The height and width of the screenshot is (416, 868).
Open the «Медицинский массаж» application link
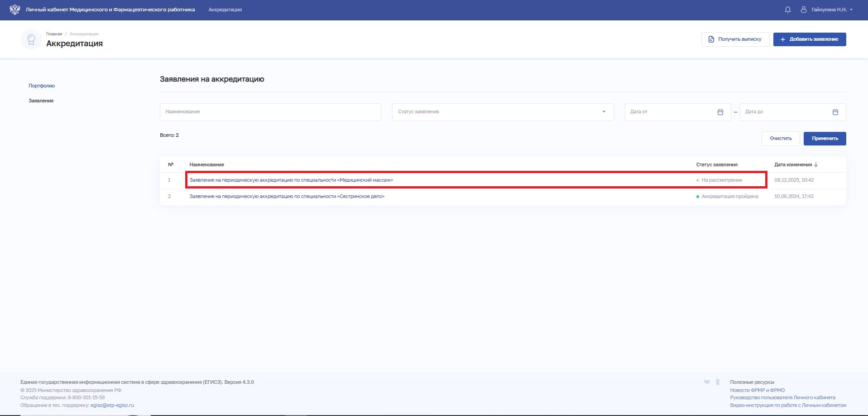click(x=291, y=180)
